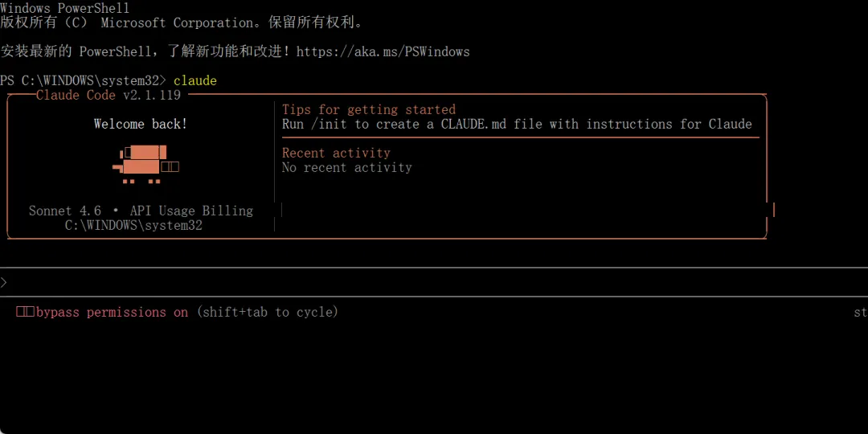Click the C:\WINDOWS\system32 path under the model name
This screenshot has width=868, height=434.
pyautogui.click(x=133, y=226)
